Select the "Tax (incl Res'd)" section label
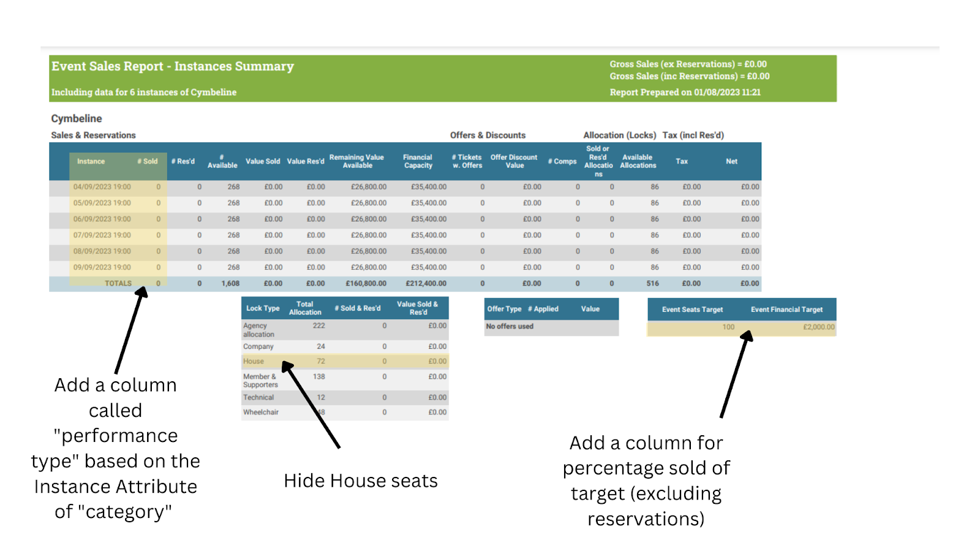The width and height of the screenshot is (980, 548). (693, 135)
